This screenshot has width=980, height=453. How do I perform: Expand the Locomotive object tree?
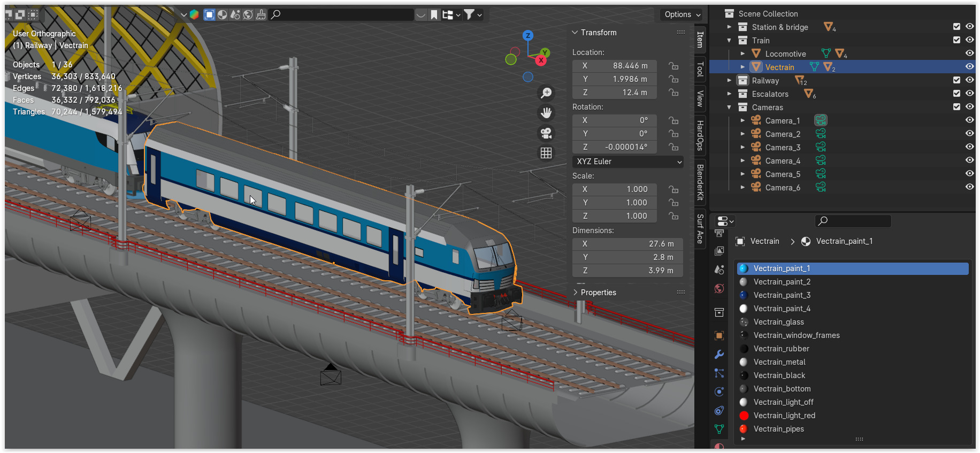click(742, 53)
